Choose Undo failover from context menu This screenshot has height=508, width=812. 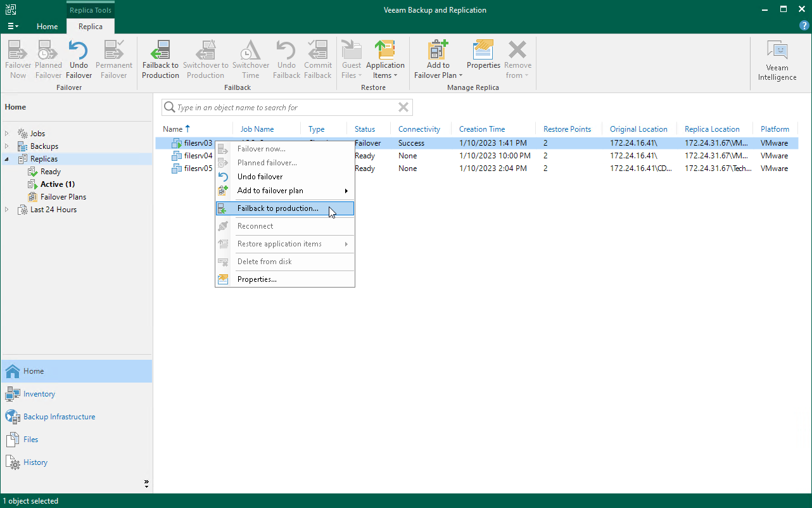tap(285, 177)
